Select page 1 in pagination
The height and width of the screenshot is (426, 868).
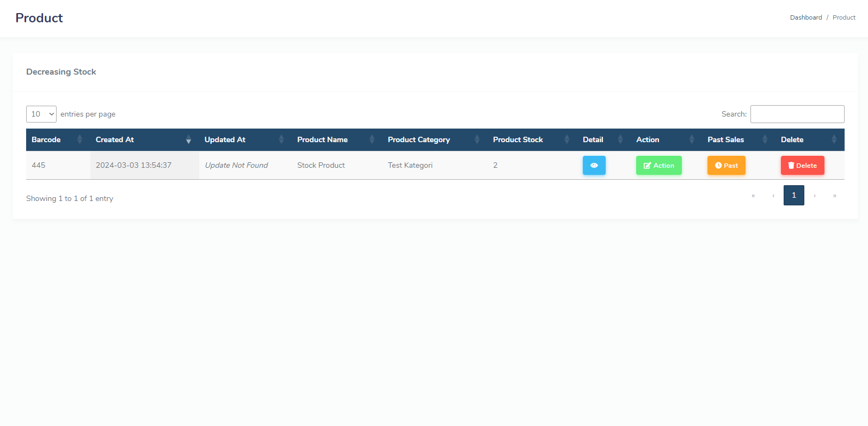click(793, 196)
